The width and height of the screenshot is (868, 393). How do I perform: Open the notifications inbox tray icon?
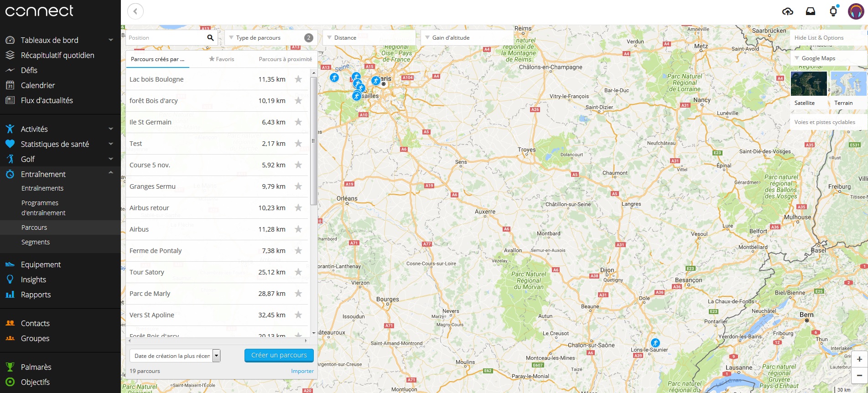point(811,11)
